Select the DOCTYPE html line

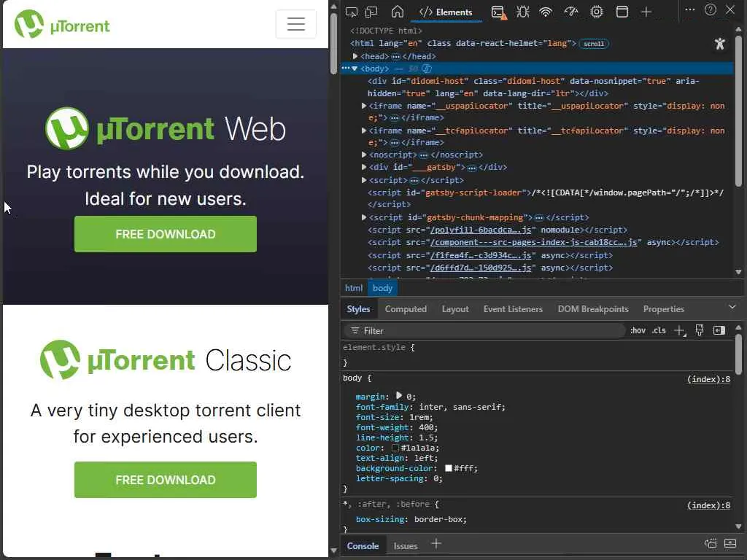(386, 31)
